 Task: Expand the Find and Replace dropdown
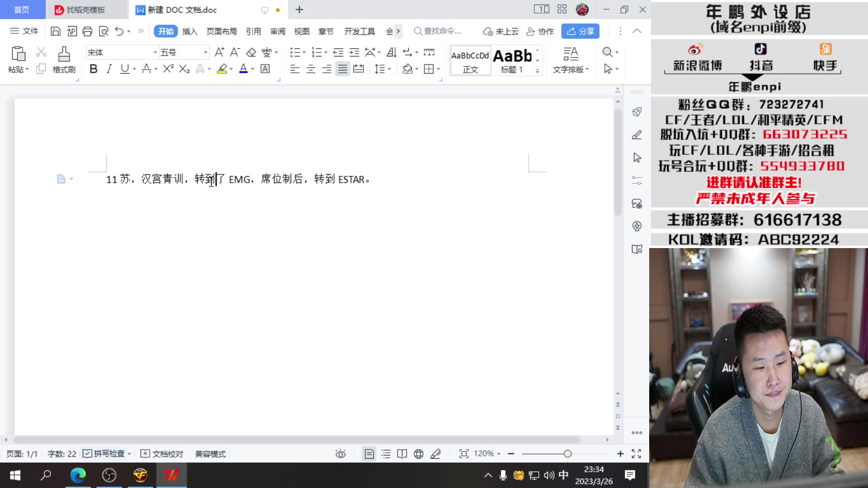(617, 52)
